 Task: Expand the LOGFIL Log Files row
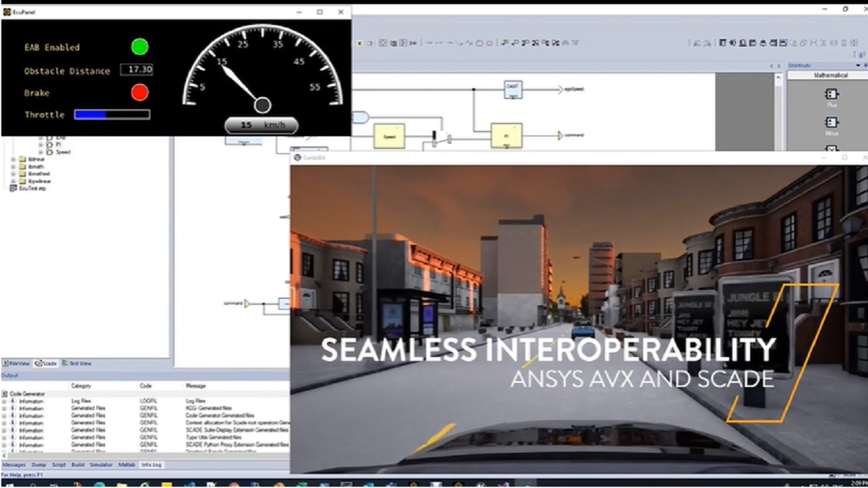pyautogui.click(x=4, y=401)
